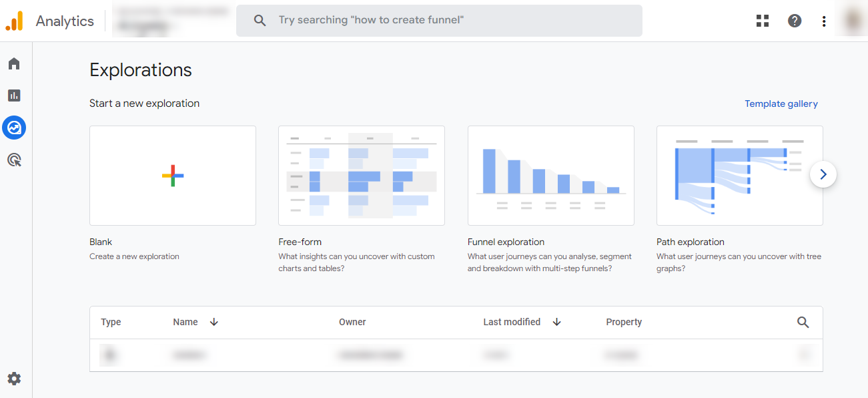The height and width of the screenshot is (398, 868).
Task: Open the Template gallery link
Action: click(781, 104)
